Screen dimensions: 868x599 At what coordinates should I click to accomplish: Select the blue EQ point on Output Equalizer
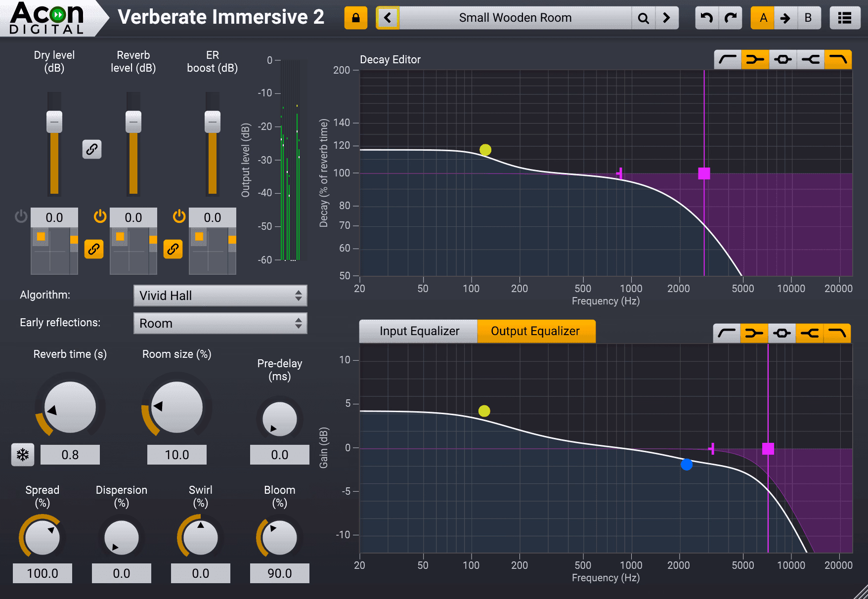click(x=687, y=465)
